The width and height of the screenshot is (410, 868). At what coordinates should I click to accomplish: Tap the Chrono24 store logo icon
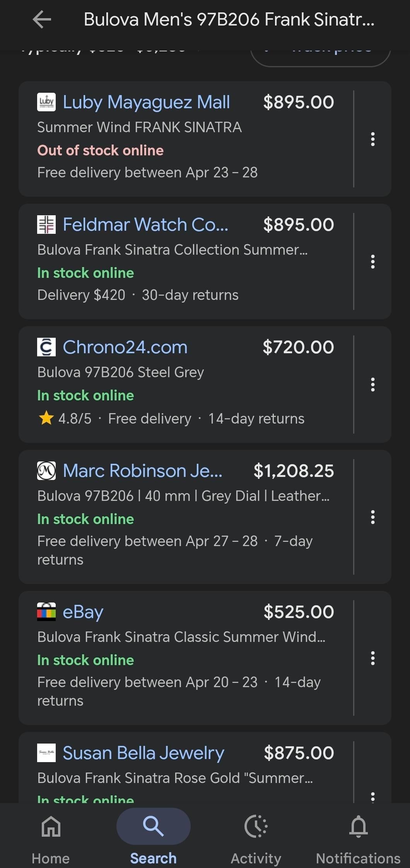(46, 347)
